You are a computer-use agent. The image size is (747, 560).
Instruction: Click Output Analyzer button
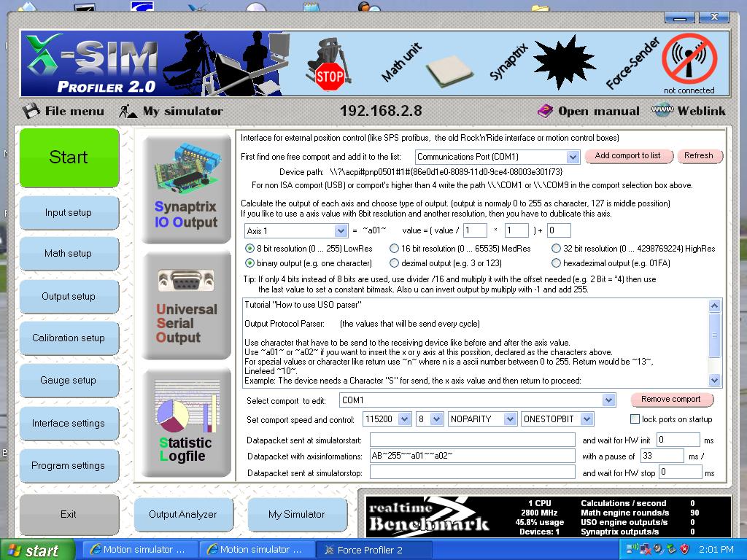click(x=183, y=514)
